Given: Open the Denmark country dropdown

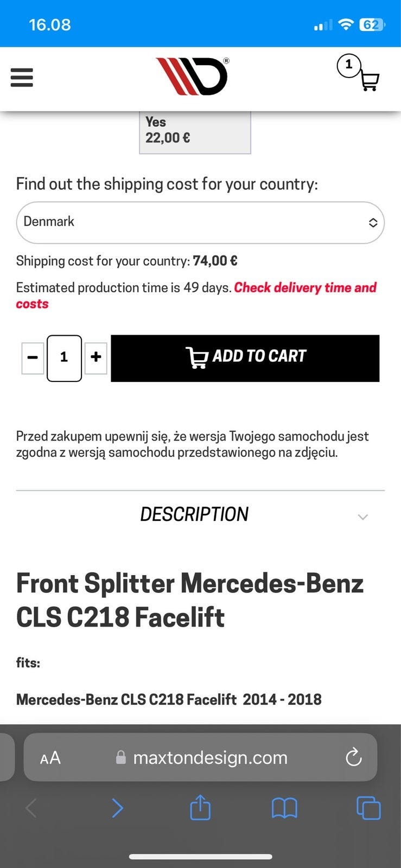Looking at the screenshot, I should (x=200, y=222).
